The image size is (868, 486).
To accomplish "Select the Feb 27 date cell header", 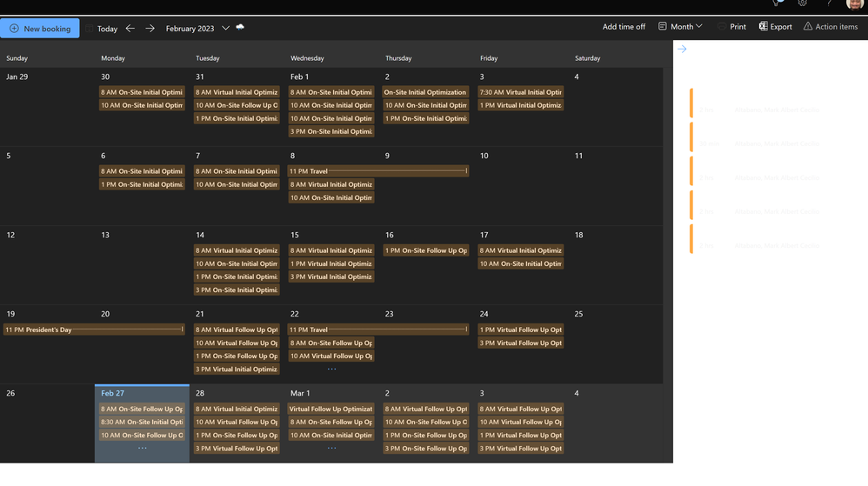I will [112, 394].
